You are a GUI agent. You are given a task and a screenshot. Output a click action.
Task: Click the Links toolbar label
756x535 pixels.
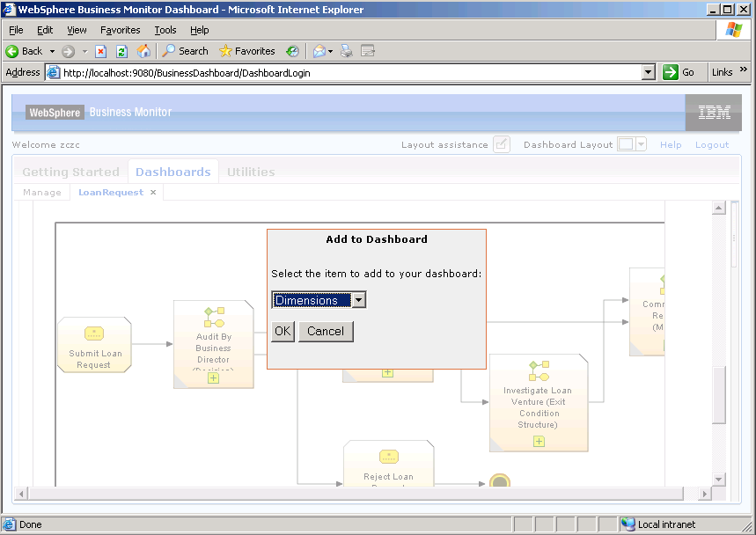[722, 72]
